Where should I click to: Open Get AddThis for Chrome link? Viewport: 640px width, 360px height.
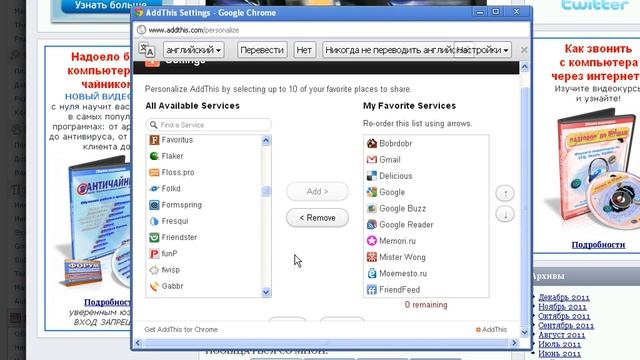[x=181, y=329]
